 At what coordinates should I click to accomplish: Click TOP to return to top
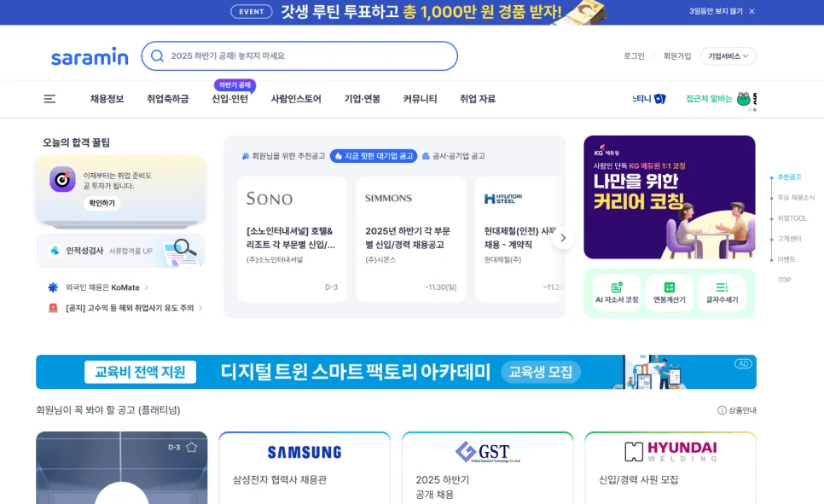pyautogui.click(x=784, y=280)
